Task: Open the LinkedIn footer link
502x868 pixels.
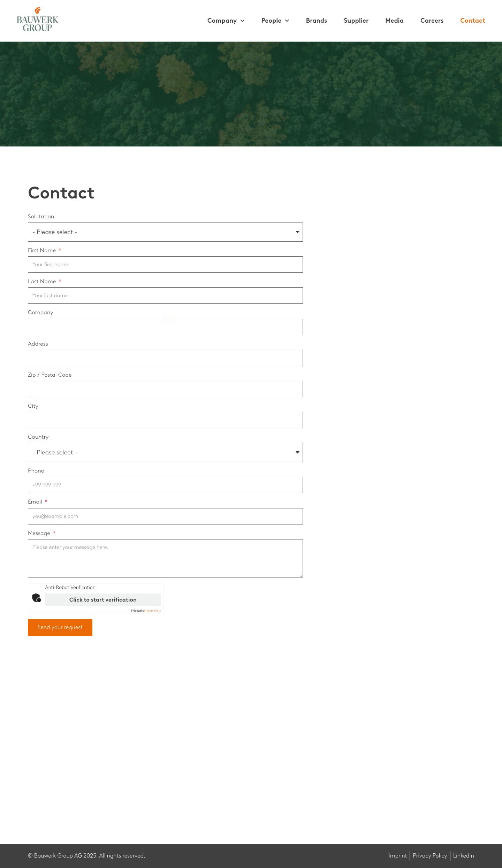Action: click(463, 855)
